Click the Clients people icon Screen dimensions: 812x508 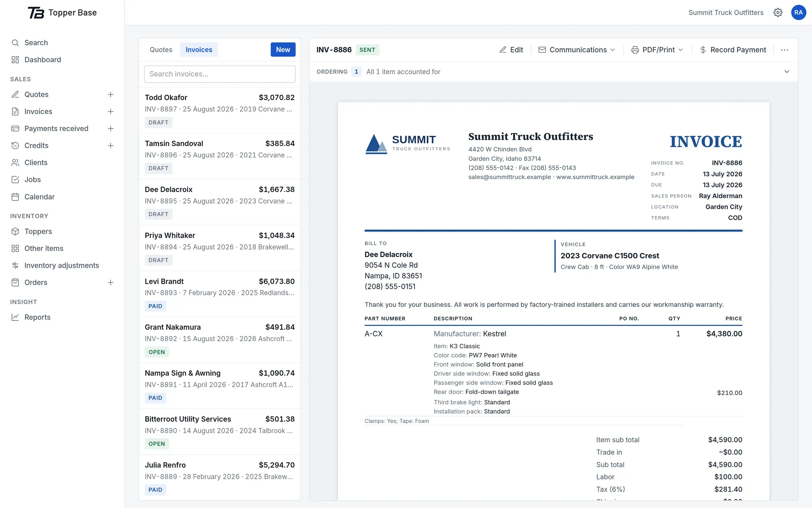pyautogui.click(x=15, y=163)
